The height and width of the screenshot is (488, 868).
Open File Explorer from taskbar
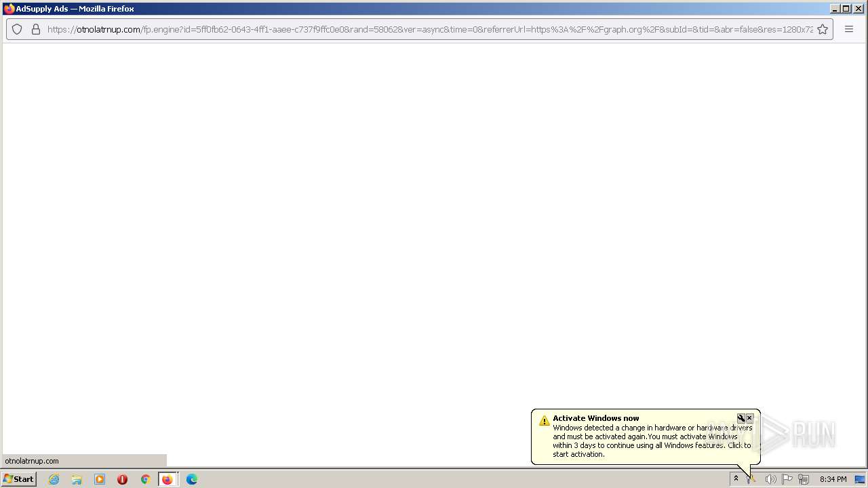[77, 479]
